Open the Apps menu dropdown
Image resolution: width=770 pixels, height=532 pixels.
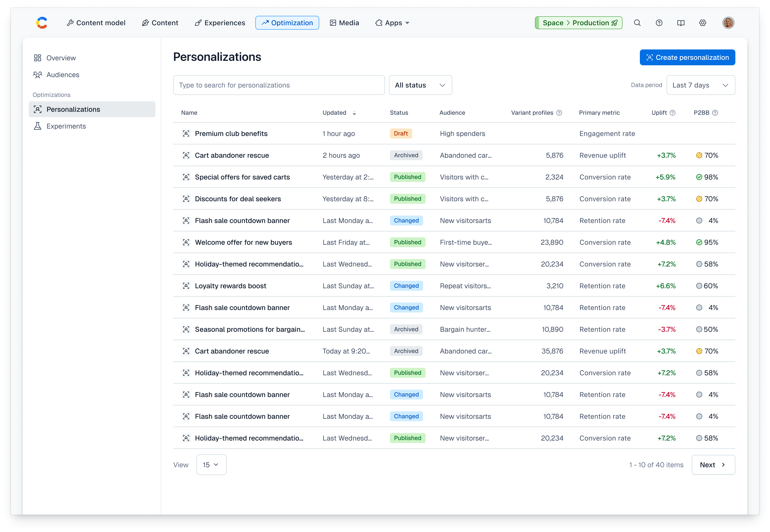pyautogui.click(x=392, y=23)
